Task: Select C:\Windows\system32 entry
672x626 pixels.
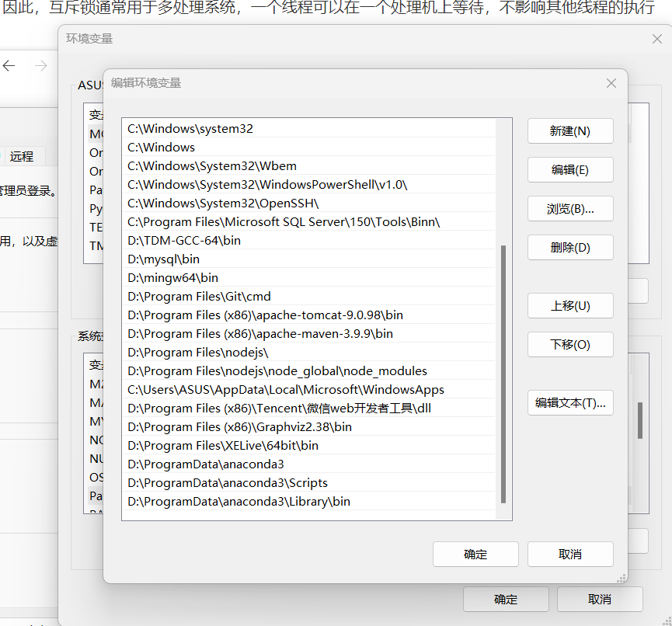Action: click(311, 129)
